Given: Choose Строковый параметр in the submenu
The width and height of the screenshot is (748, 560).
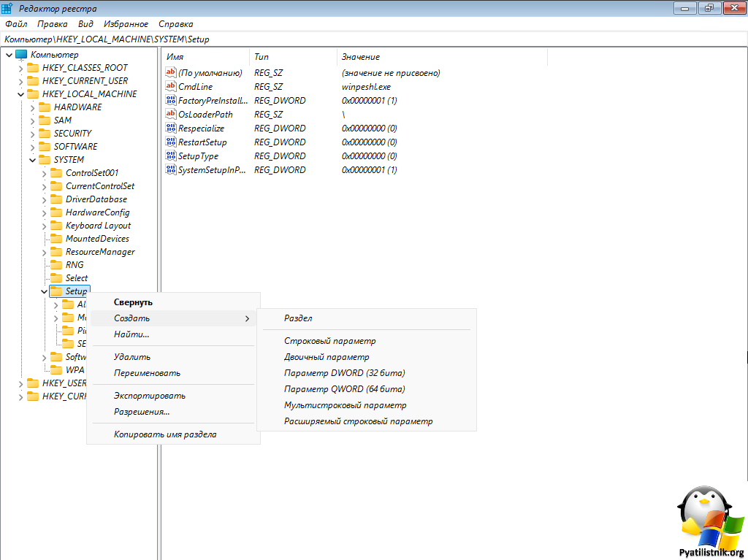Looking at the screenshot, I should [x=329, y=341].
